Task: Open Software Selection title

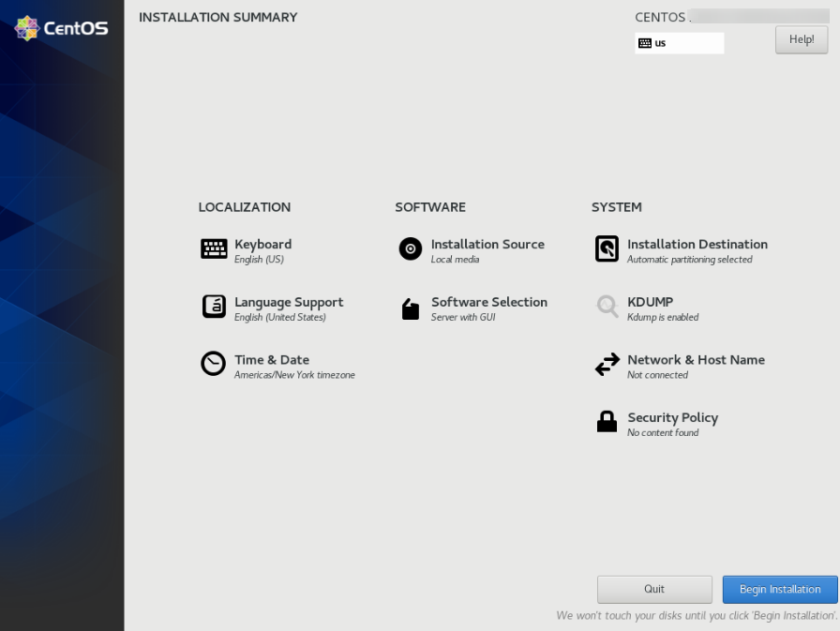Action: (x=489, y=302)
